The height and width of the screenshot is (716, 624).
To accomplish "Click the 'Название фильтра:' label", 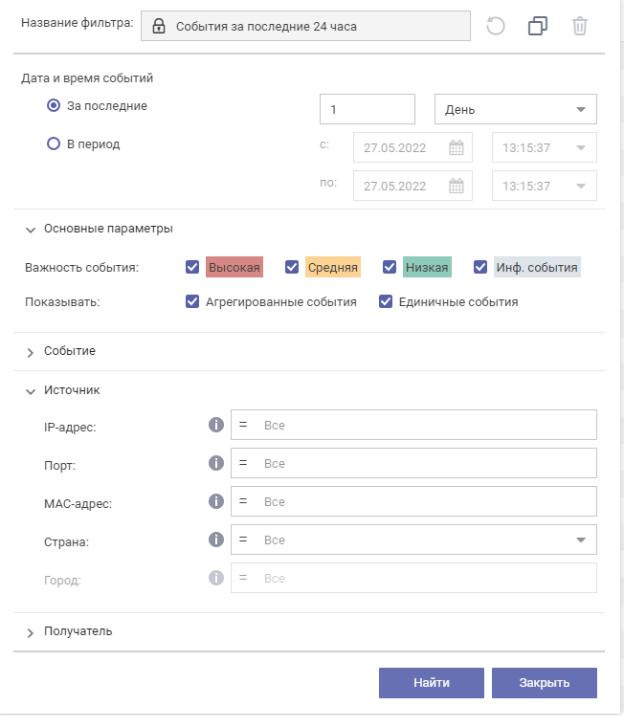I will [77, 23].
